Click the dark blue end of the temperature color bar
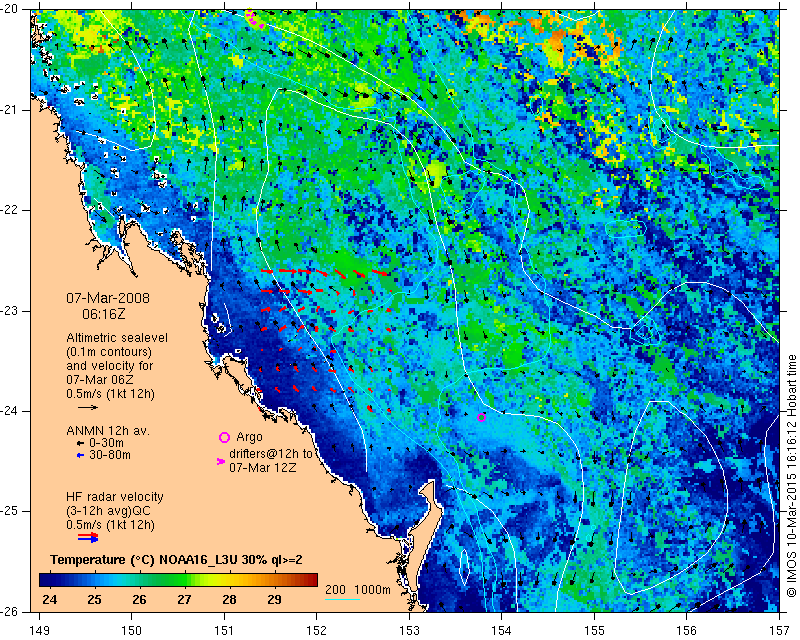The image size is (800, 640). point(46,579)
